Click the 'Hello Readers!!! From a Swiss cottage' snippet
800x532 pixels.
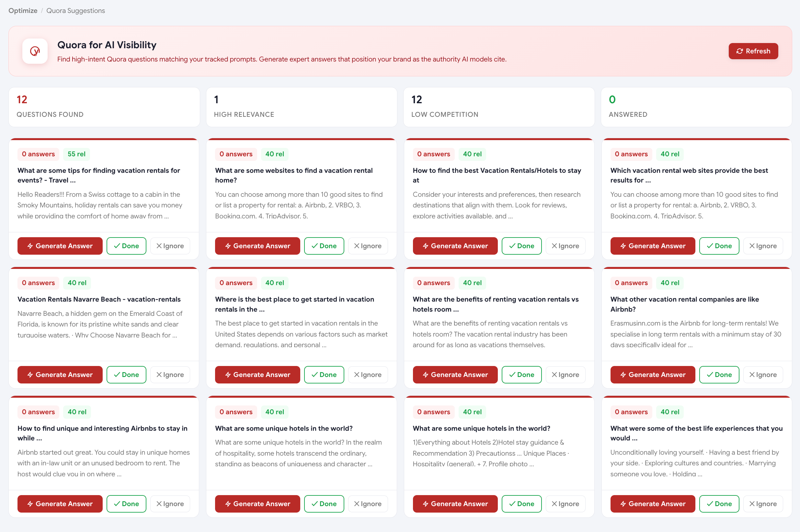[x=100, y=205]
